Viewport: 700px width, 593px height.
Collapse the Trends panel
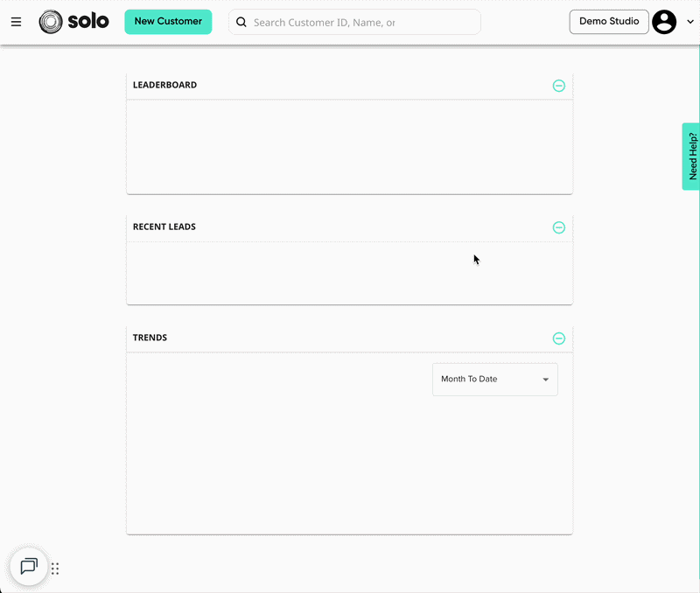(558, 338)
